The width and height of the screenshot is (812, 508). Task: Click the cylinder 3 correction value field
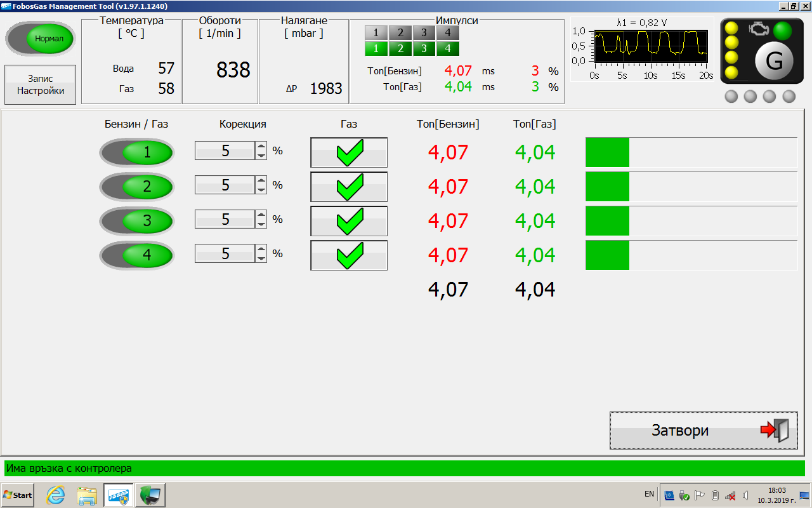coord(225,220)
